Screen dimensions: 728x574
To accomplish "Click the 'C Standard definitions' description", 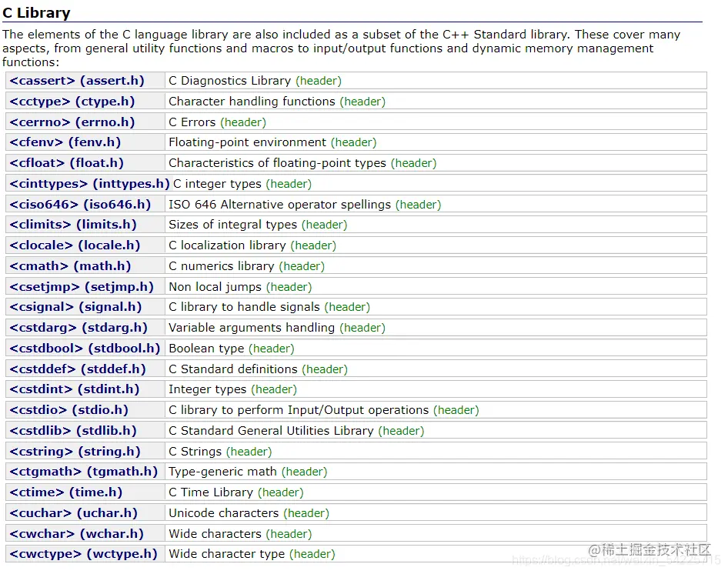I will pyautogui.click(x=233, y=369).
